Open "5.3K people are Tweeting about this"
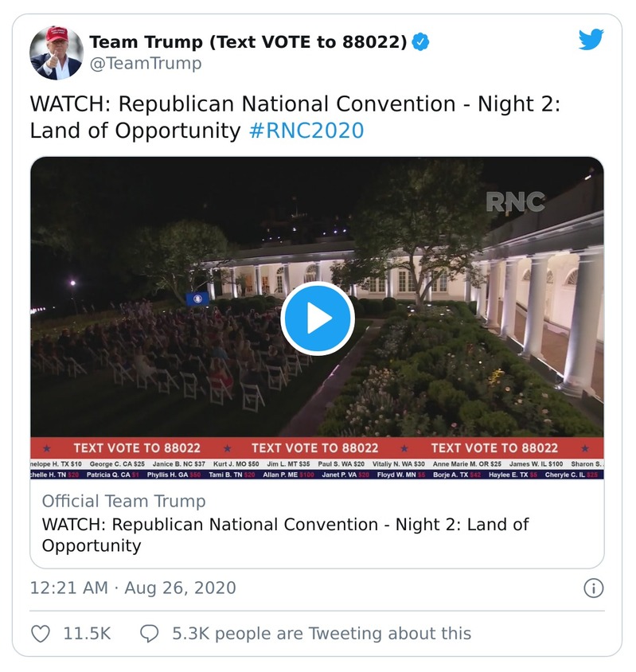Image resolution: width=636 pixels, height=672 pixels. coord(322,634)
